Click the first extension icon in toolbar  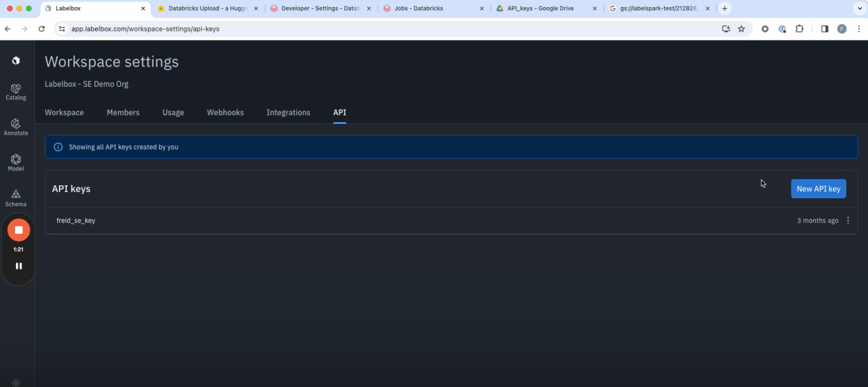(765, 29)
